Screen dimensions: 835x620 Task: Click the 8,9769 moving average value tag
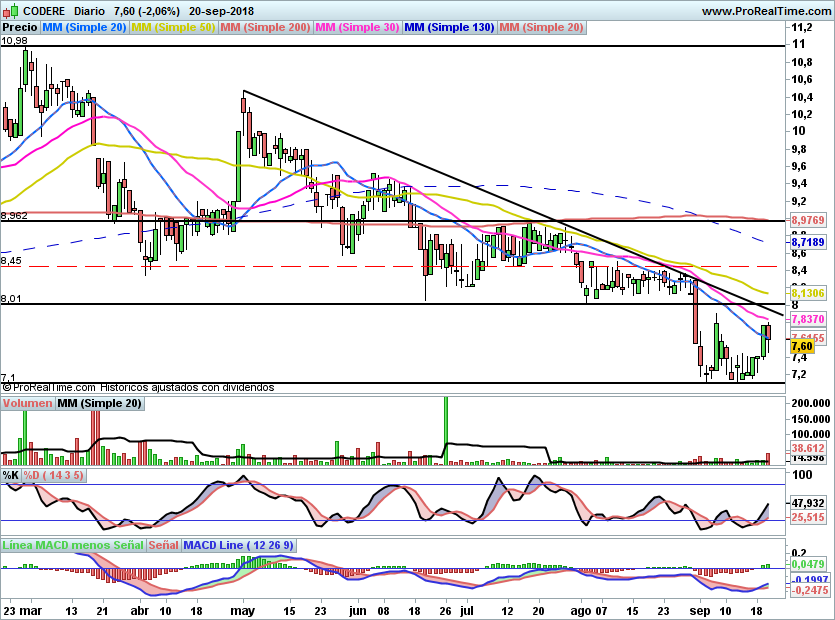click(806, 220)
